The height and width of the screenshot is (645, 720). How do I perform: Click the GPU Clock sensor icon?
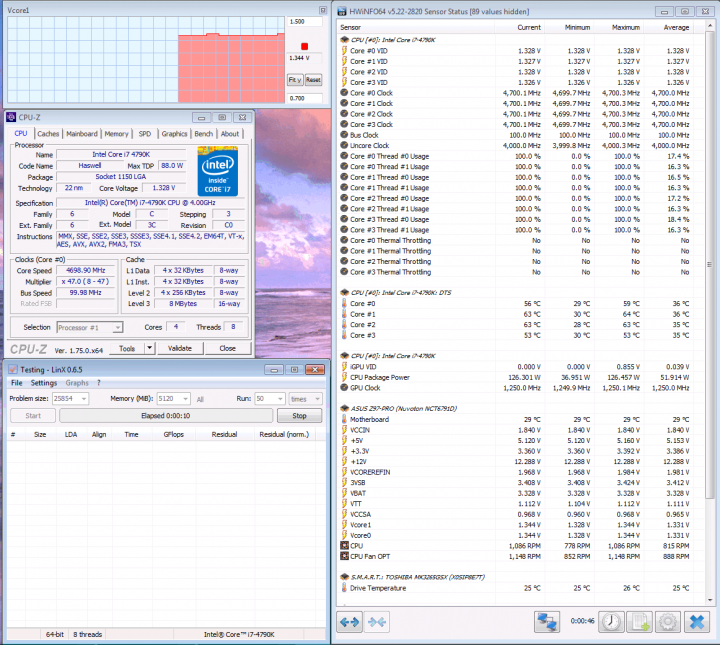click(344, 387)
